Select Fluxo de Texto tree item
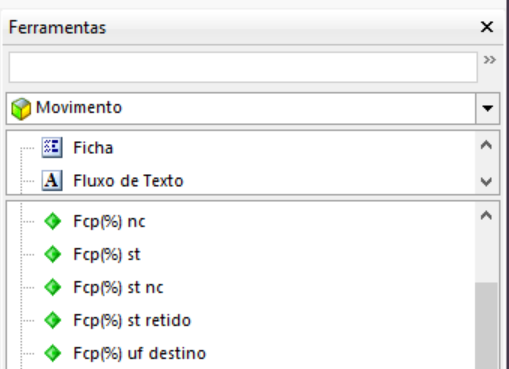The height and width of the screenshot is (369, 509). [128, 181]
